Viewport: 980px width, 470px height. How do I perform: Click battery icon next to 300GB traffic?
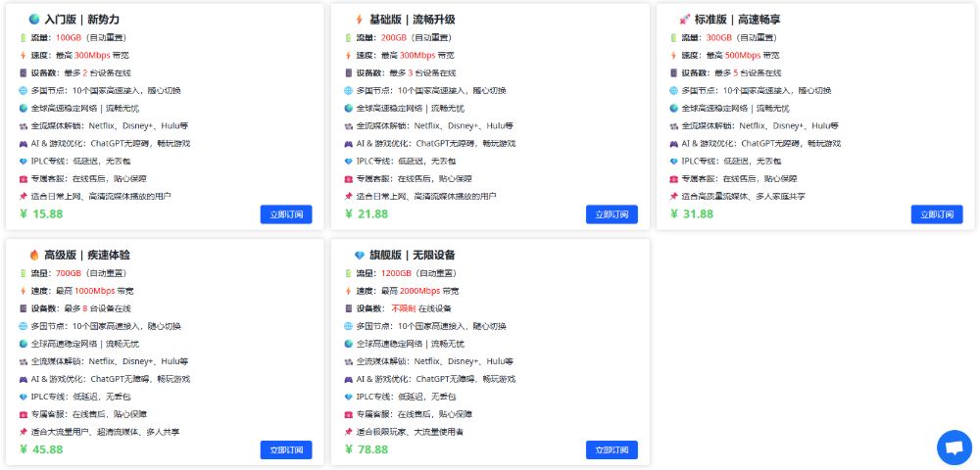click(x=674, y=37)
